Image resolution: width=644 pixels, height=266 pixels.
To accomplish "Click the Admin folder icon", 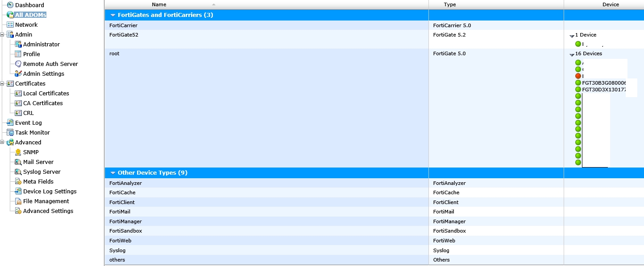I will point(10,34).
